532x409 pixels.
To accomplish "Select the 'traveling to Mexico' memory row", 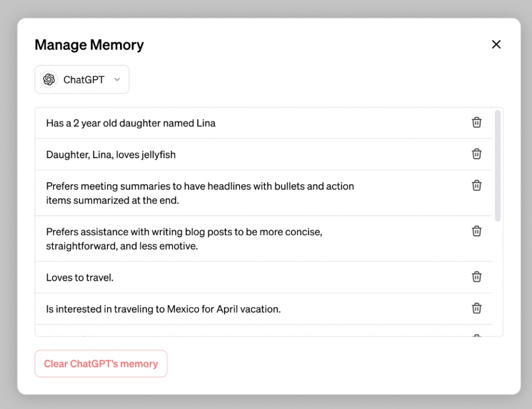I will (163, 309).
